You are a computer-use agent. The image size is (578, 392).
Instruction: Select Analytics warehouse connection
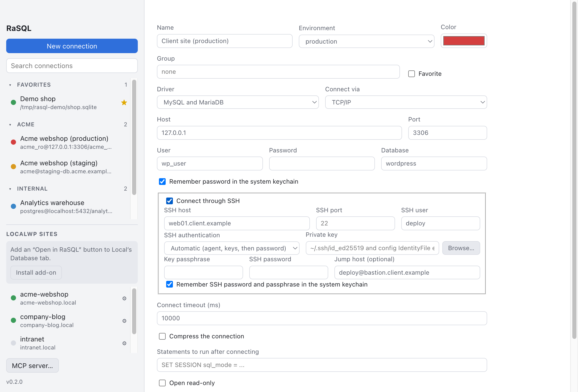coord(68,207)
